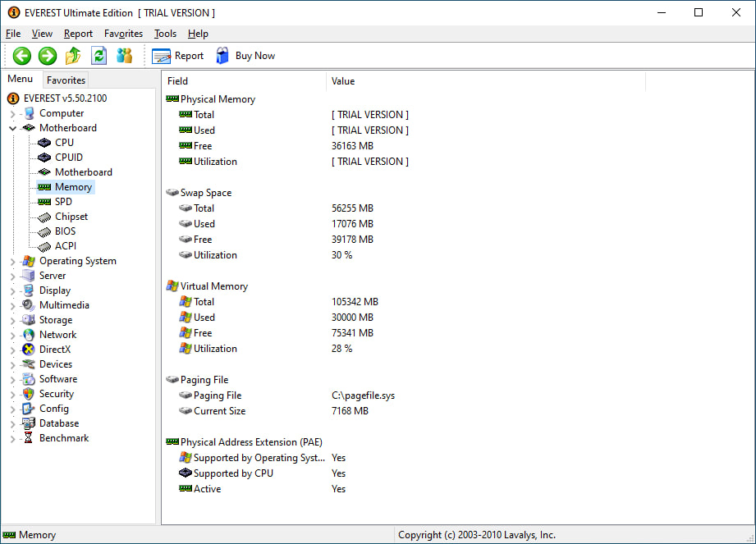Click the Multimedia speaker icon
This screenshot has height=544, width=756.
29,305
